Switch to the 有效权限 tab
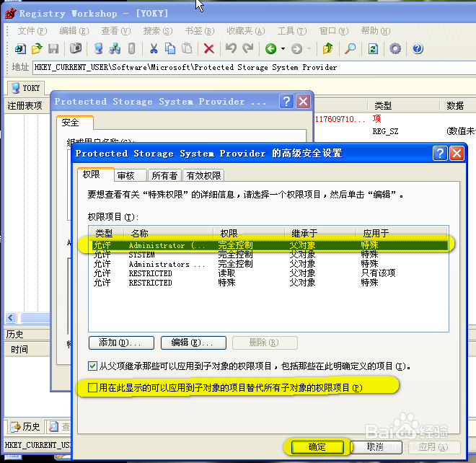Viewport: 476px width, 463px height. 203,175
